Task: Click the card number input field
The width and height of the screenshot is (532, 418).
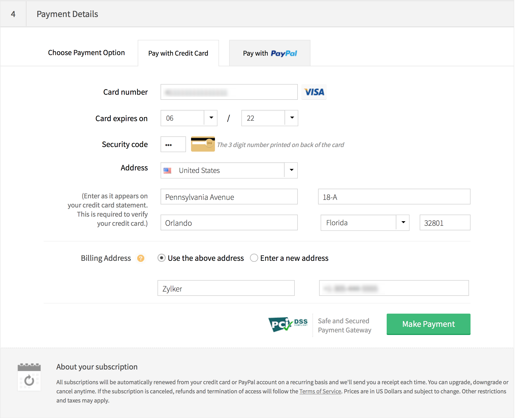Action: [229, 92]
